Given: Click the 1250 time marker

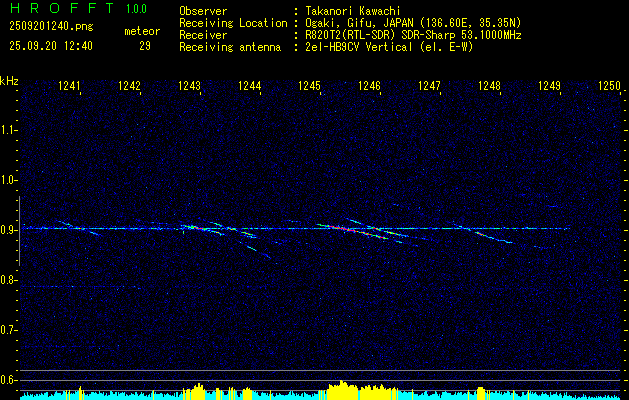Looking at the screenshot, I should (609, 86).
